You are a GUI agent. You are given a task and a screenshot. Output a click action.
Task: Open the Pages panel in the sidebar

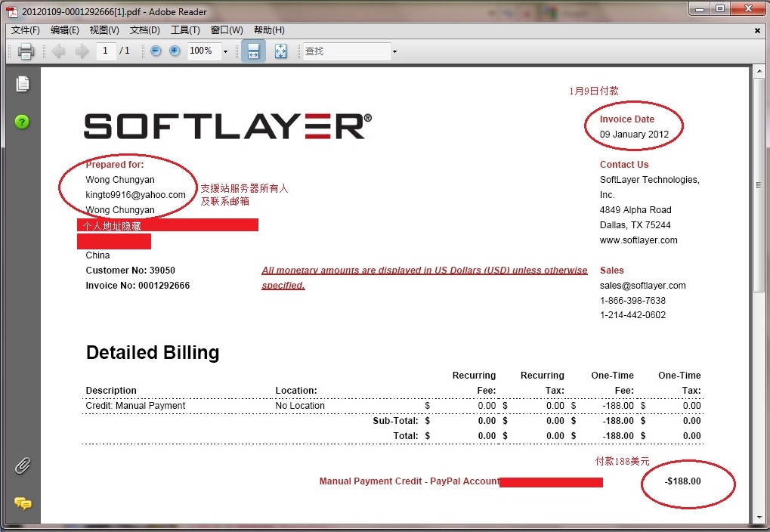pyautogui.click(x=23, y=84)
